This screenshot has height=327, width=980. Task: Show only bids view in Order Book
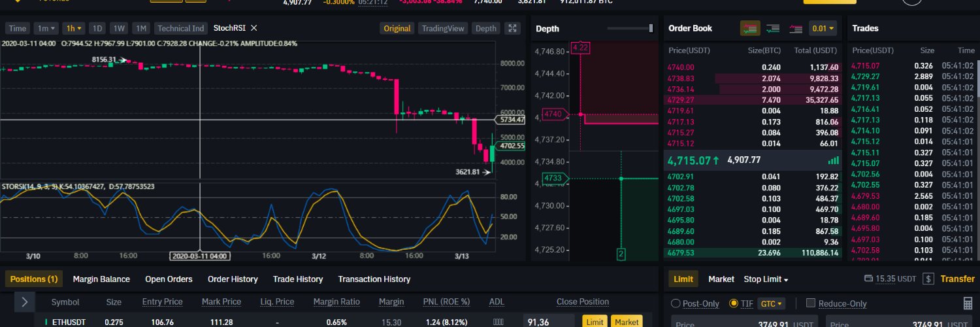point(773,29)
